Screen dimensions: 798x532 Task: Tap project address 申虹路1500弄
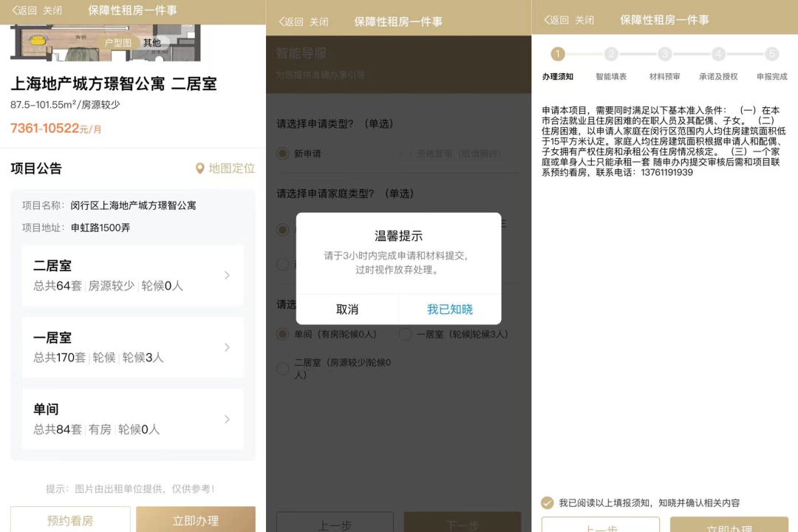pos(100,228)
